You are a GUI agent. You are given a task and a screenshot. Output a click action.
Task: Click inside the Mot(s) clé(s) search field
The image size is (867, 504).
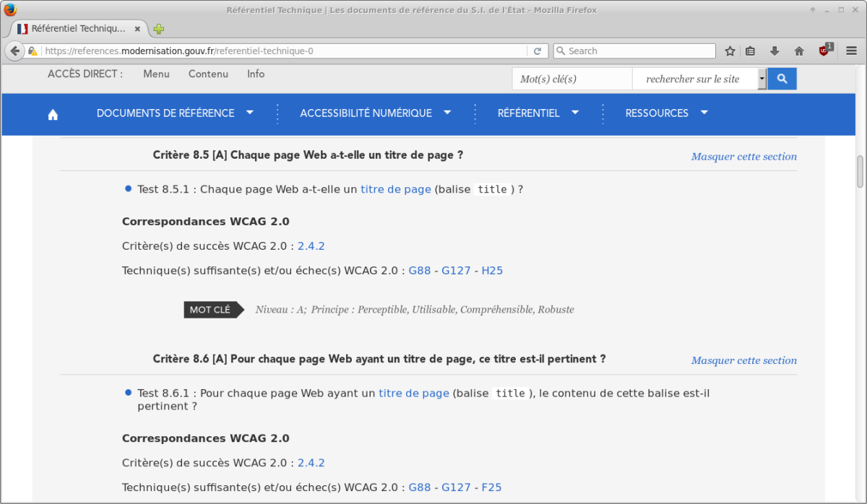click(571, 78)
